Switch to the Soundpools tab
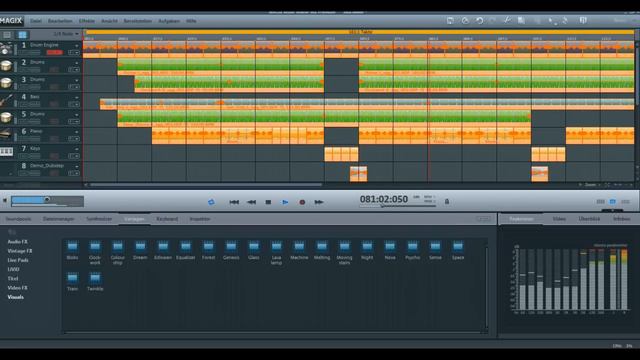Screen dimensions: 640x360 [x=18, y=219]
